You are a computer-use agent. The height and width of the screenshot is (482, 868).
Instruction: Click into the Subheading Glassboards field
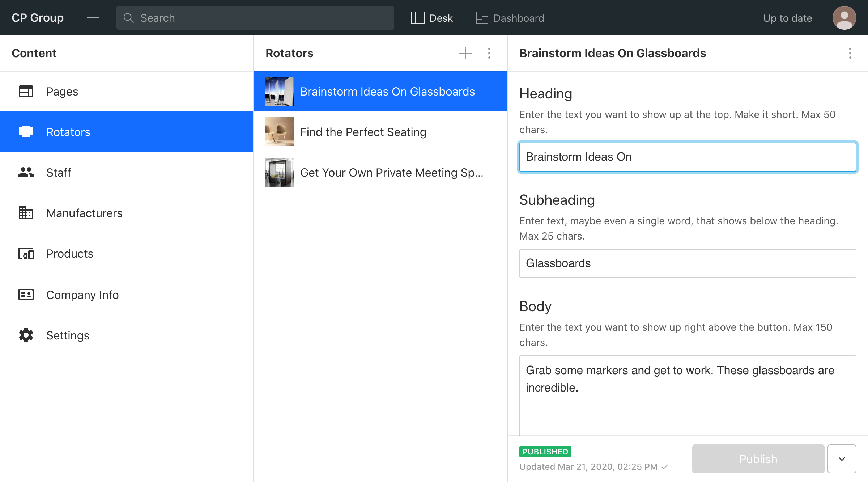[688, 263]
